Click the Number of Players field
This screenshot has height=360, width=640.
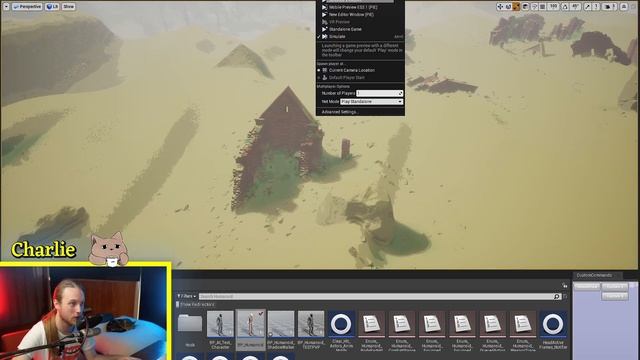(x=379, y=93)
